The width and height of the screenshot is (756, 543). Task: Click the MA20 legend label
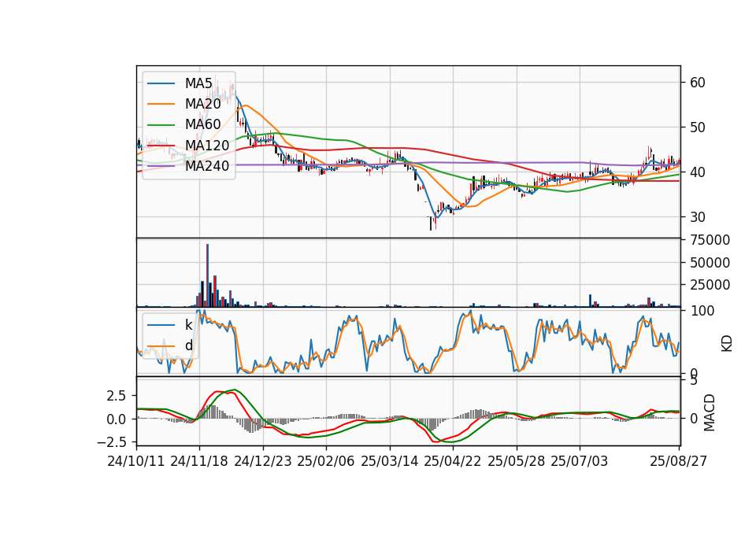[x=202, y=104]
